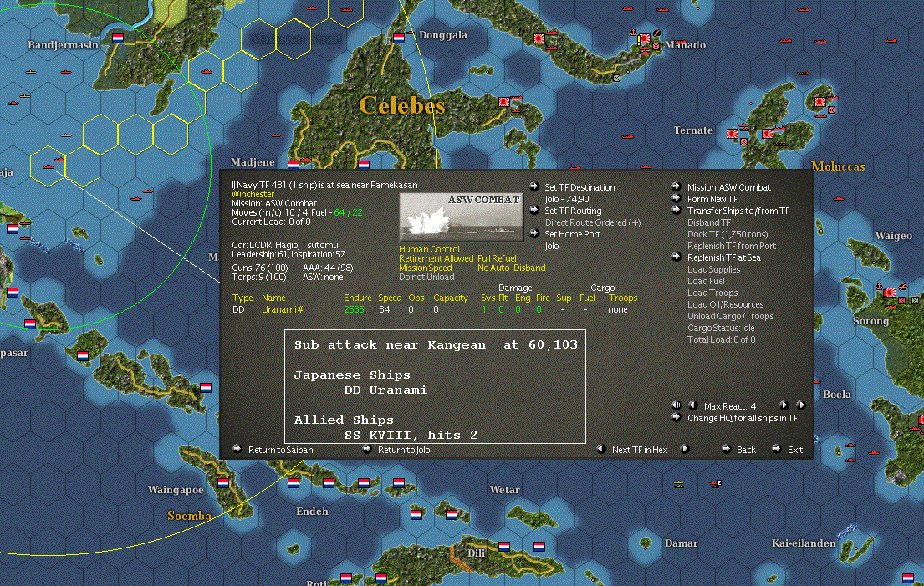Click the Cargo Status: Idle text
Viewport: 924px width, 586px height.
click(x=721, y=328)
